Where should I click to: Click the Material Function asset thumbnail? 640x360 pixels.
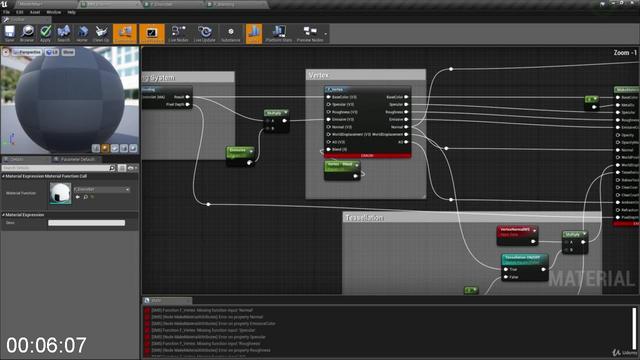(x=60, y=193)
